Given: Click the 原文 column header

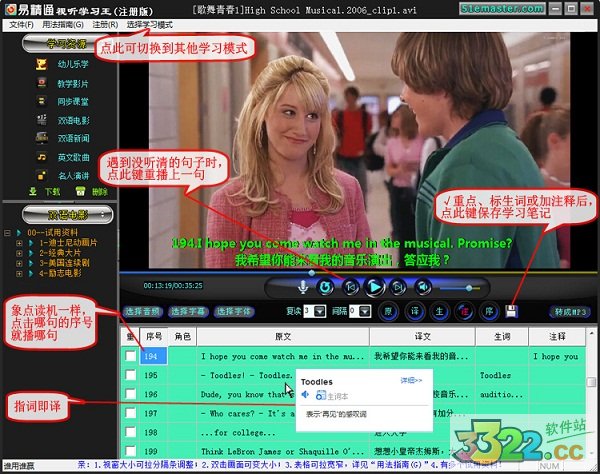Looking at the screenshot, I should [283, 337].
